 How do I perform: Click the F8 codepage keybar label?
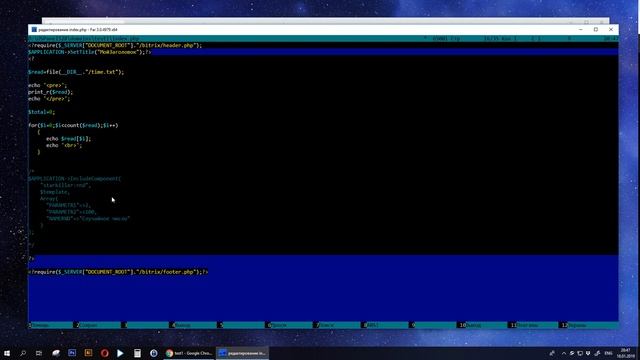[x=384, y=325]
